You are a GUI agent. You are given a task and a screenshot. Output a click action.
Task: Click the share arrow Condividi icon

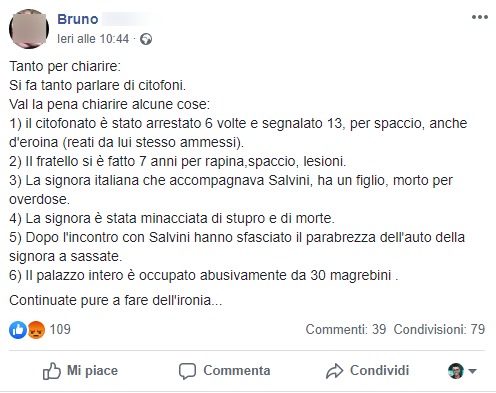334,371
